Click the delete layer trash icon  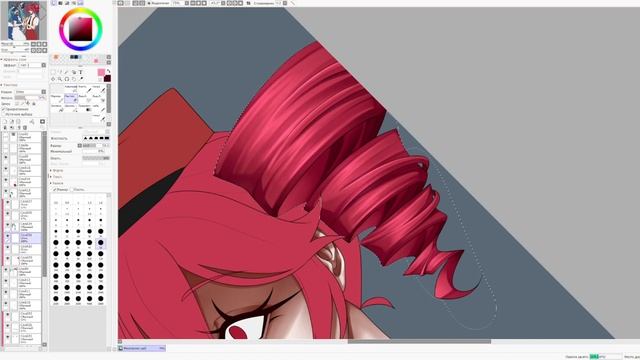click(x=25, y=128)
